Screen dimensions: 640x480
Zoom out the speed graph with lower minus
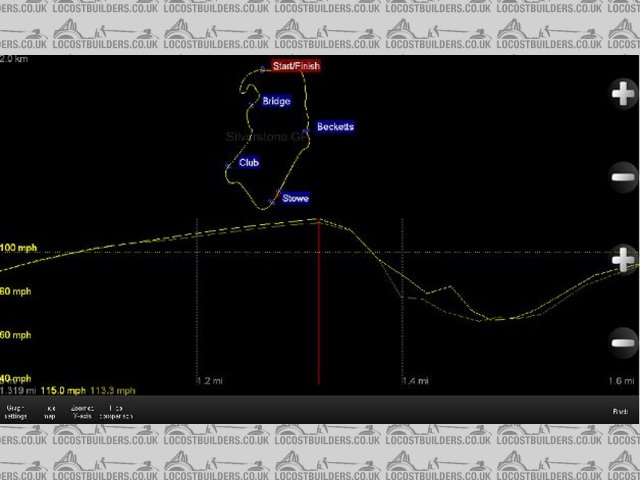tap(622, 342)
